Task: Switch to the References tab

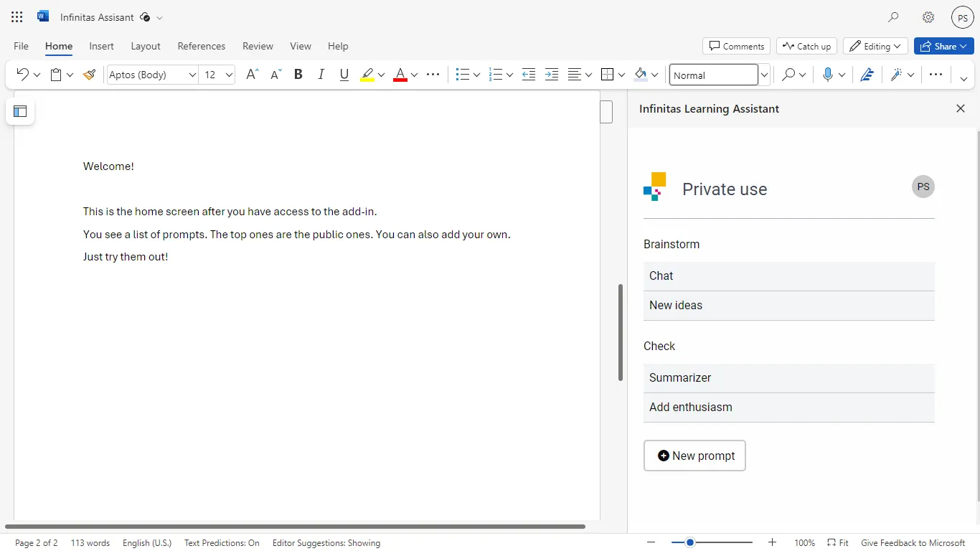Action: tap(202, 46)
